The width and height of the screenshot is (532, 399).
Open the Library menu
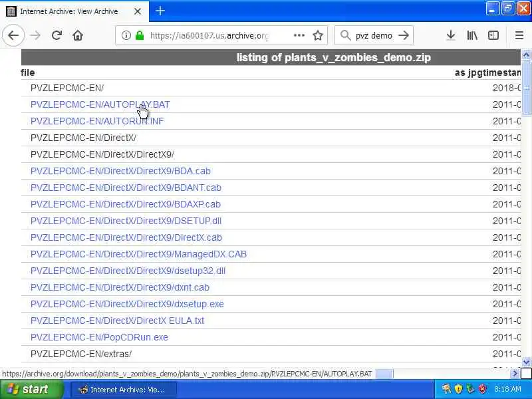coord(472,35)
